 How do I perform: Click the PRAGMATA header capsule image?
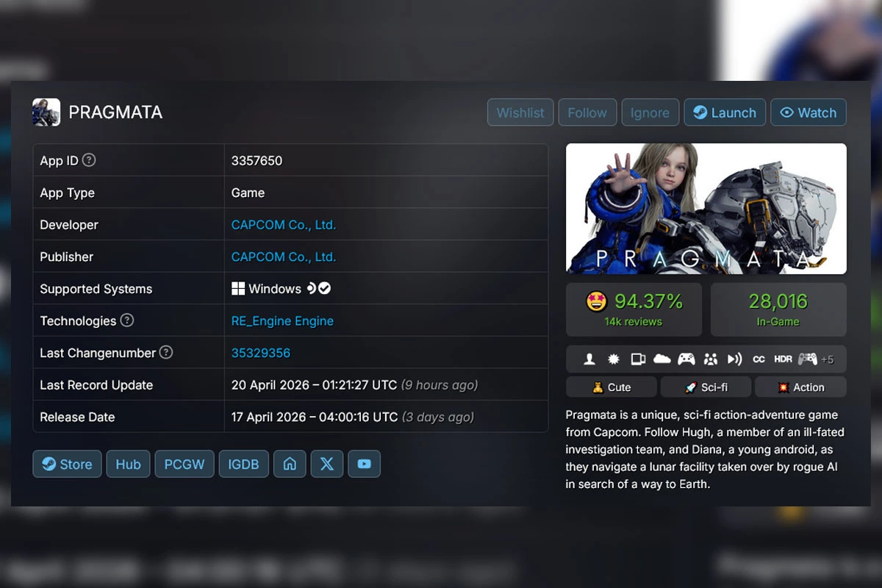(x=706, y=209)
